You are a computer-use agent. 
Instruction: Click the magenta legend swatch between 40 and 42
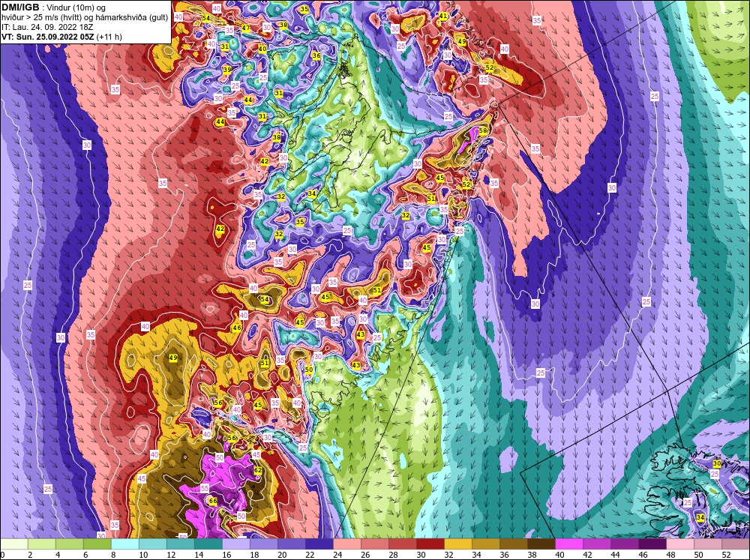pyautogui.click(x=568, y=544)
